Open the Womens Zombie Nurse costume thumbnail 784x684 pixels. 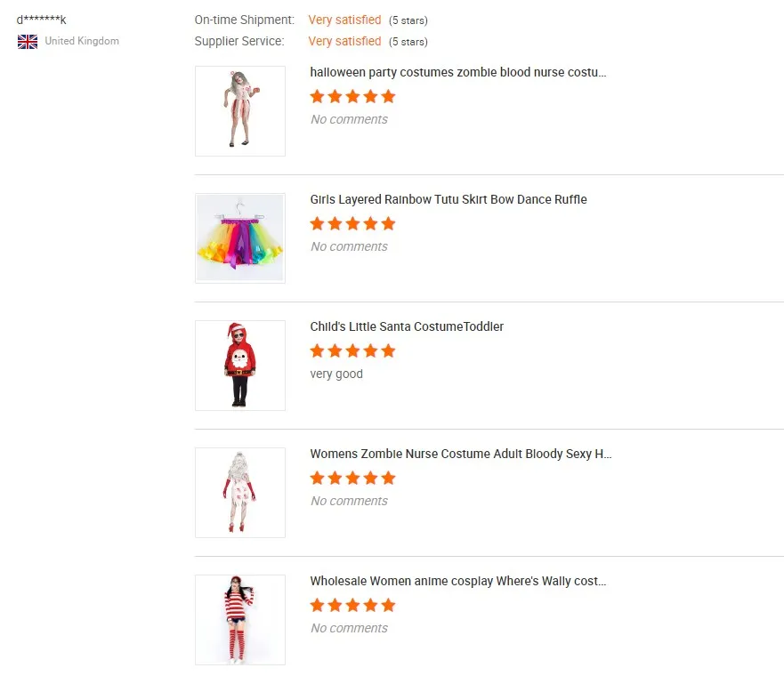point(239,493)
